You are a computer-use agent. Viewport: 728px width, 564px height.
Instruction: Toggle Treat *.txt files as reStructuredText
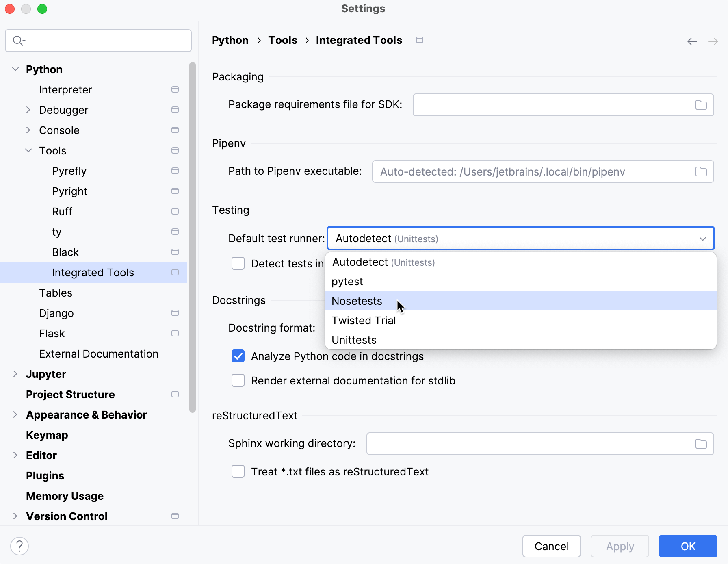pos(238,472)
